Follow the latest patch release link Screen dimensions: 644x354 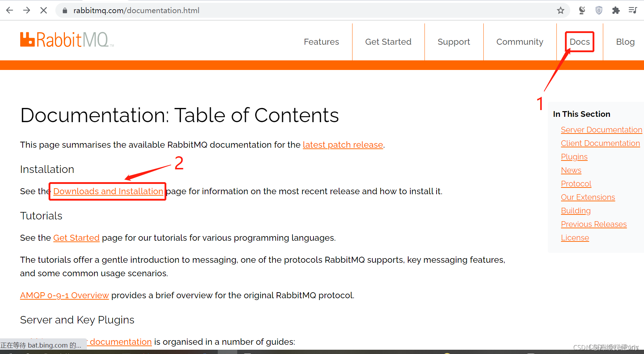point(343,145)
